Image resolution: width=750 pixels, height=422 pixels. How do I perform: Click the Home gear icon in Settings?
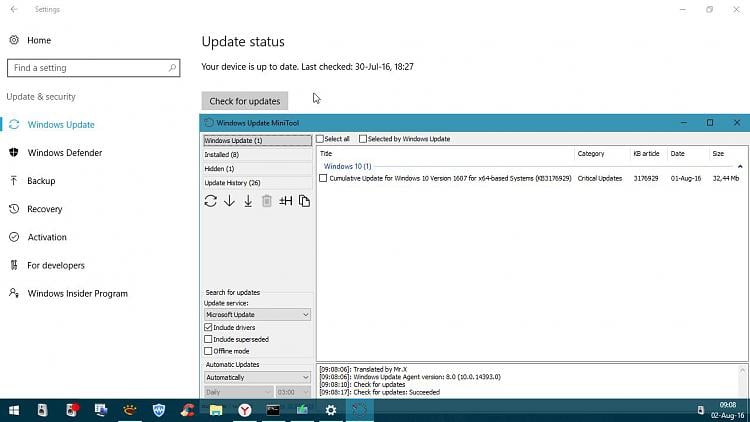(14, 40)
